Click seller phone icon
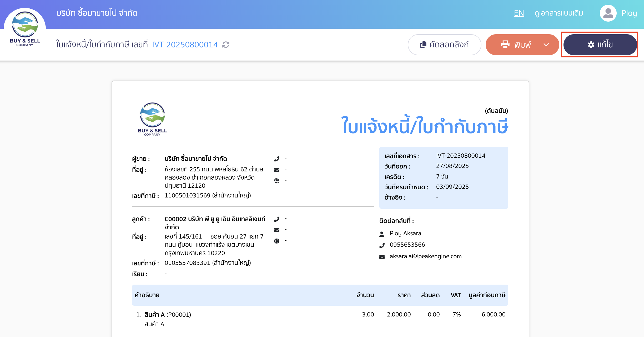 277,159
